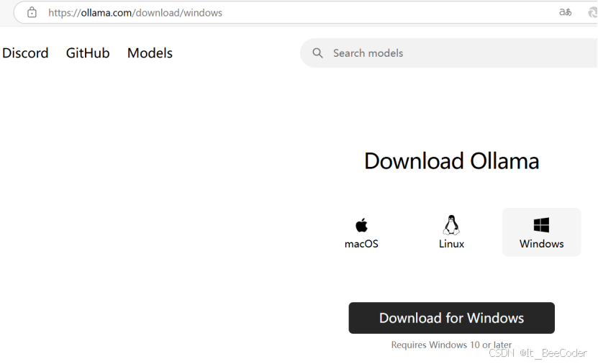This screenshot has height=364, width=598.
Task: Click the ollama.com URL in address bar
Action: point(135,12)
